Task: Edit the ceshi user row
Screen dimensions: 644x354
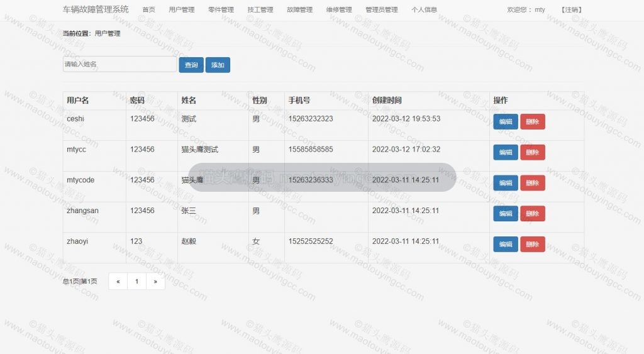Action: [506, 121]
